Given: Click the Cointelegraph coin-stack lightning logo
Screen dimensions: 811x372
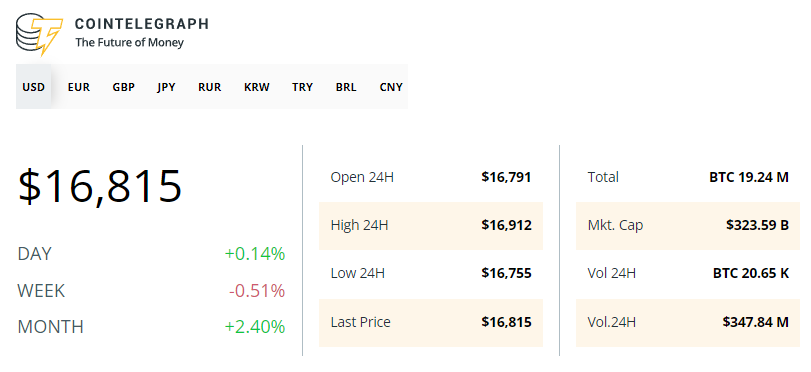Looking at the screenshot, I should point(39,35).
